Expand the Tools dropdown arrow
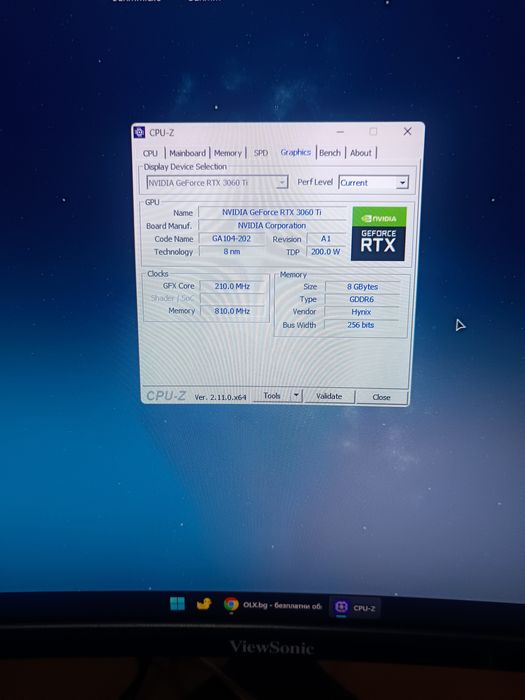Viewport: 525px width, 700px height. pyautogui.click(x=296, y=396)
